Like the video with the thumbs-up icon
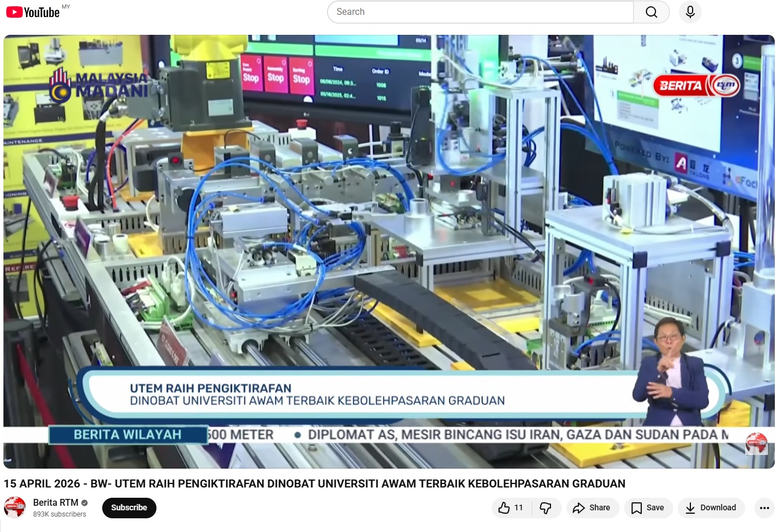Screen dimensions: 776x532 504,507
